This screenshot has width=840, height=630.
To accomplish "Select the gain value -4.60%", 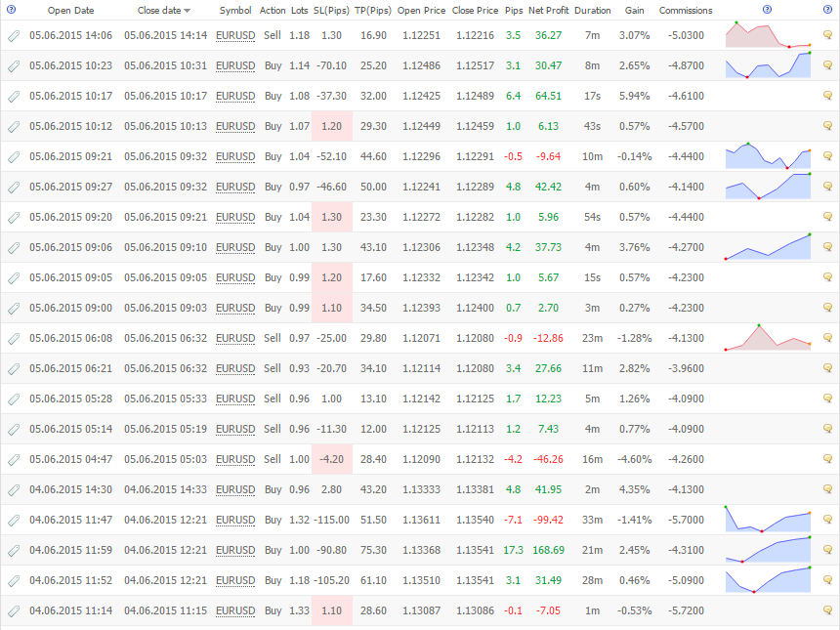I will (634, 459).
